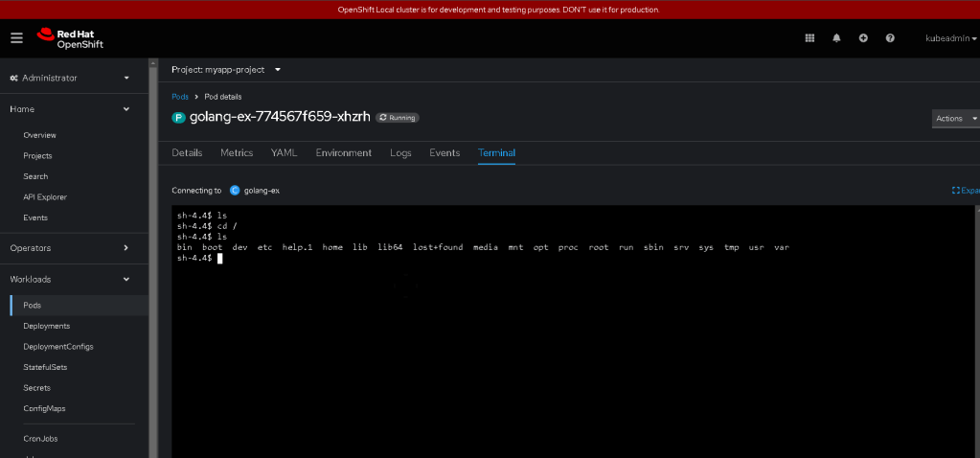Click the pod P resource icon
Image resolution: width=980 pixels, height=458 pixels.
click(179, 118)
